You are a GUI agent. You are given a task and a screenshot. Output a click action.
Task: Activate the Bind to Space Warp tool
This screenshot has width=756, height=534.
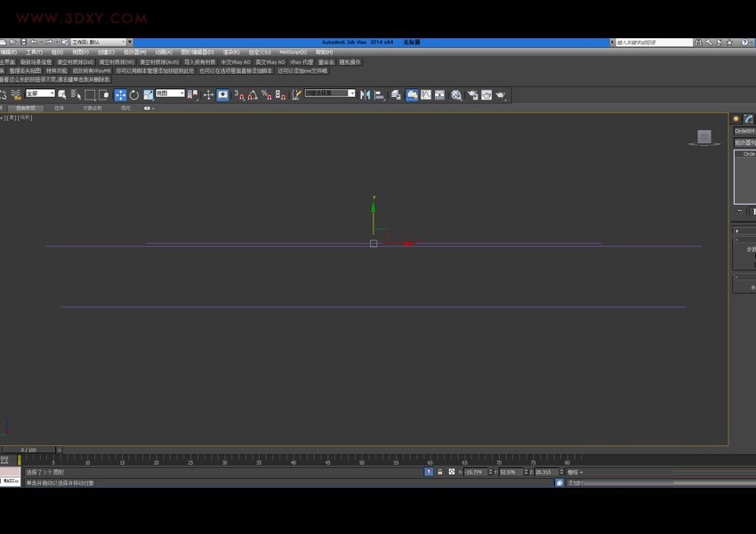(16, 95)
